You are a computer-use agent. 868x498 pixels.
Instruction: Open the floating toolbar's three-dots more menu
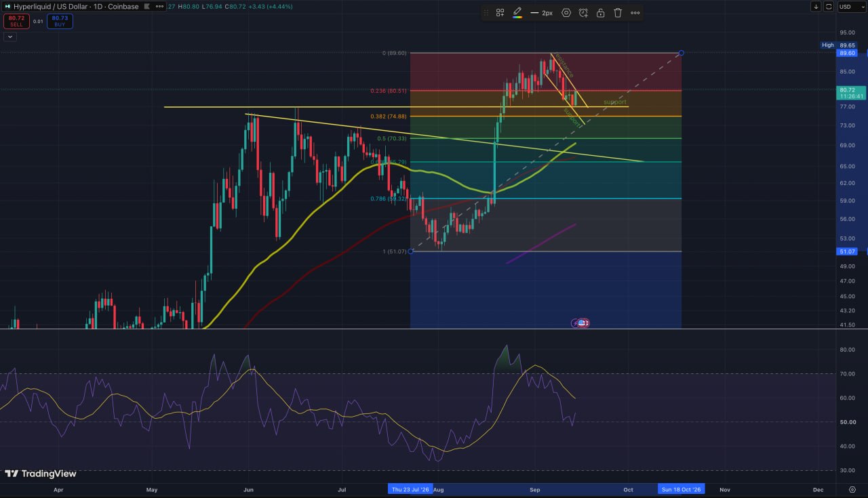pyautogui.click(x=635, y=13)
